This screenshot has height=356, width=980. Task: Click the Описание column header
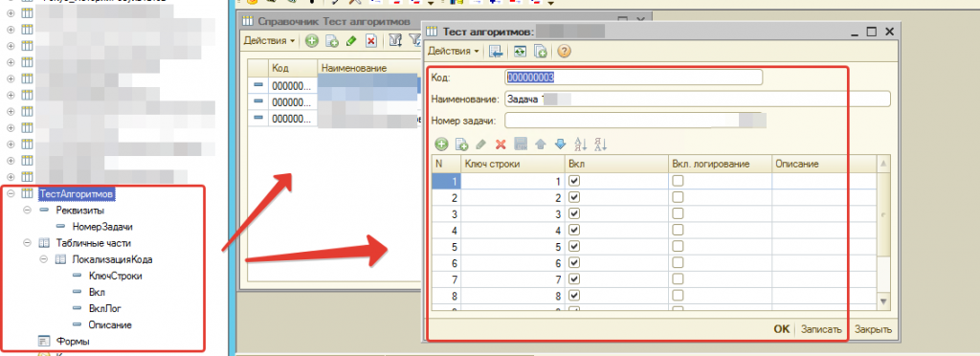click(824, 164)
